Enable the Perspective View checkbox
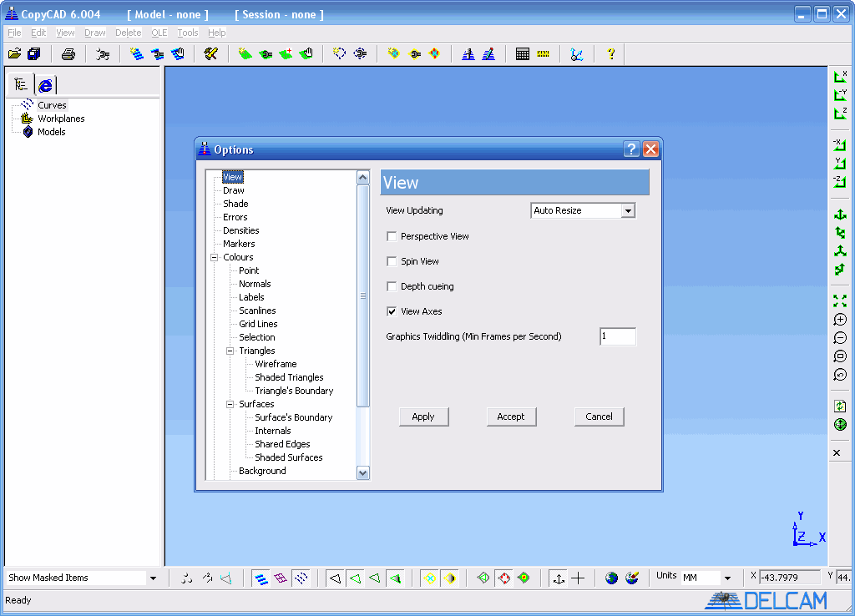 pyautogui.click(x=392, y=236)
